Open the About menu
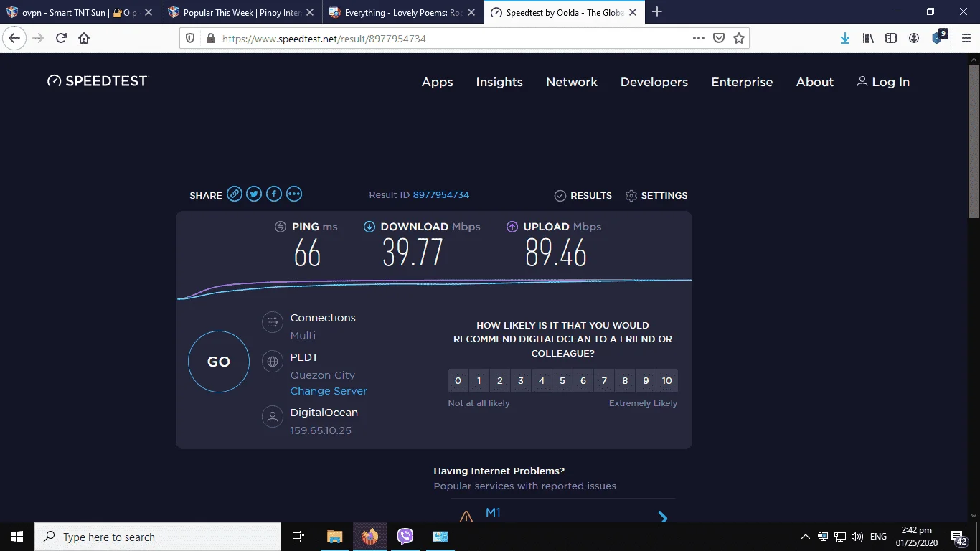980x551 pixels. point(815,82)
